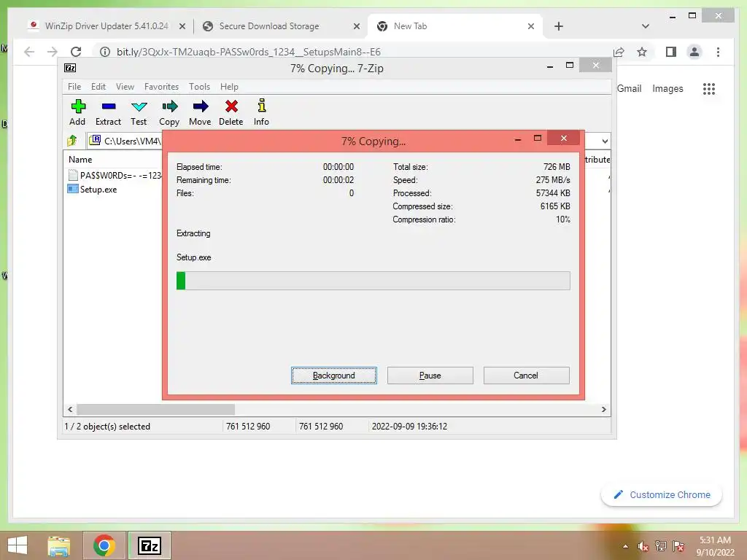Open 7-Zip address path dropdown
The height and width of the screenshot is (560, 747).
coord(605,141)
